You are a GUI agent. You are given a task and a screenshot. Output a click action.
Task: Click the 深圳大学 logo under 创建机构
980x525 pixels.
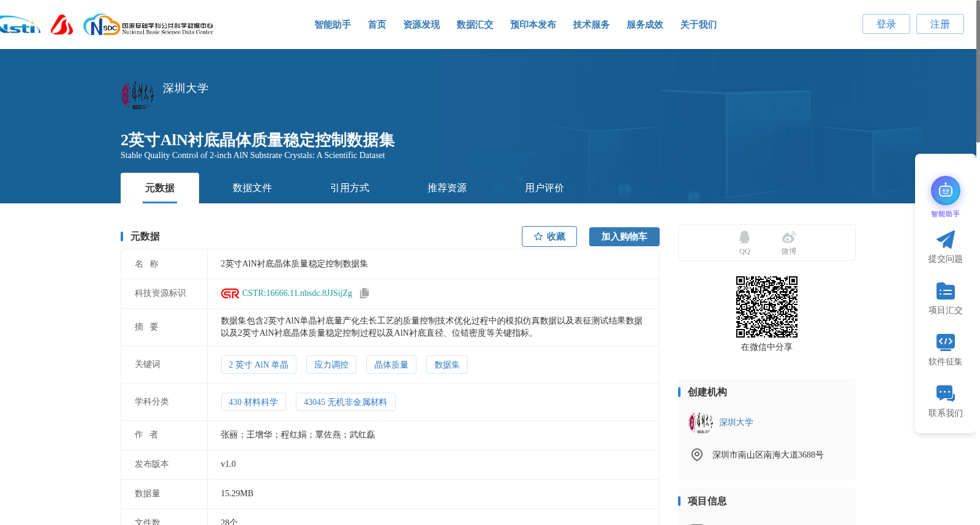click(701, 423)
